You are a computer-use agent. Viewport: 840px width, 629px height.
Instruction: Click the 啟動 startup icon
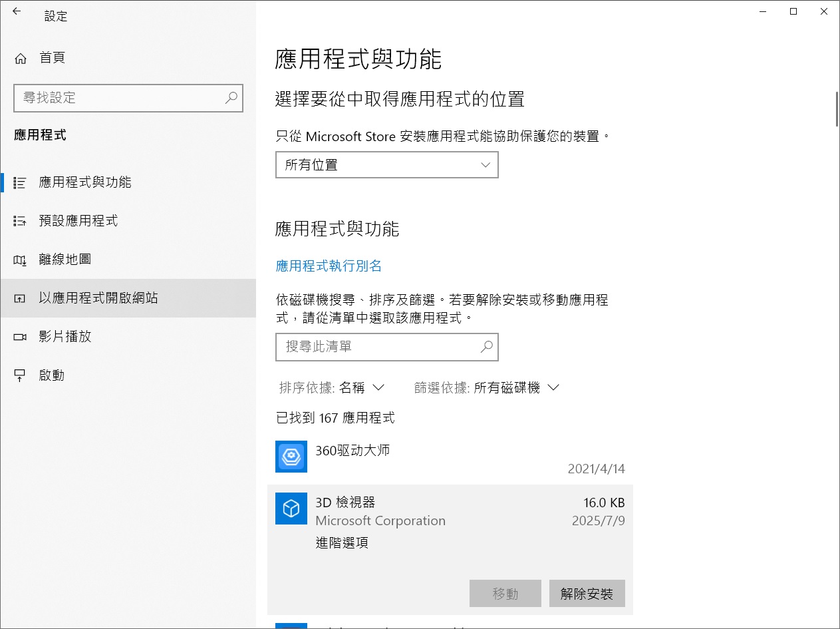20,375
